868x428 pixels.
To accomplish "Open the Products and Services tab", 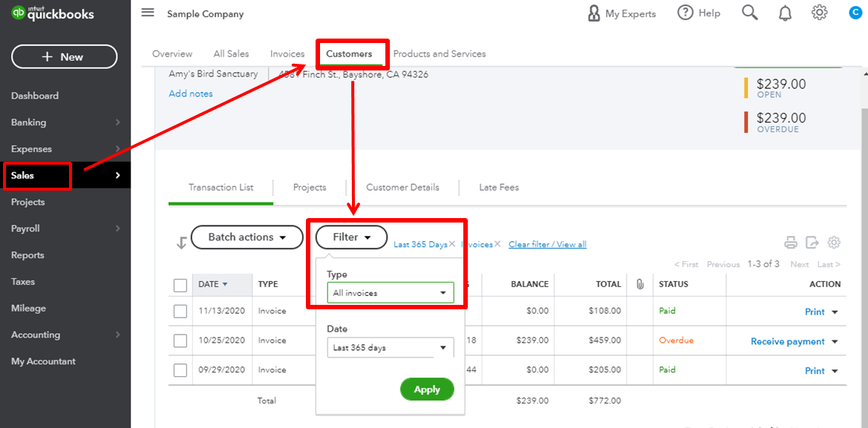I will pos(440,53).
